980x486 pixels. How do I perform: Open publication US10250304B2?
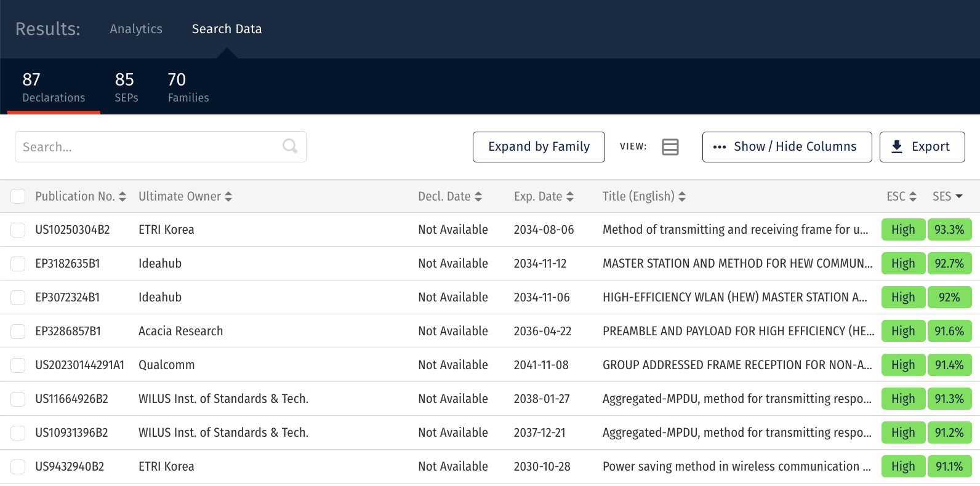pyautogui.click(x=73, y=229)
